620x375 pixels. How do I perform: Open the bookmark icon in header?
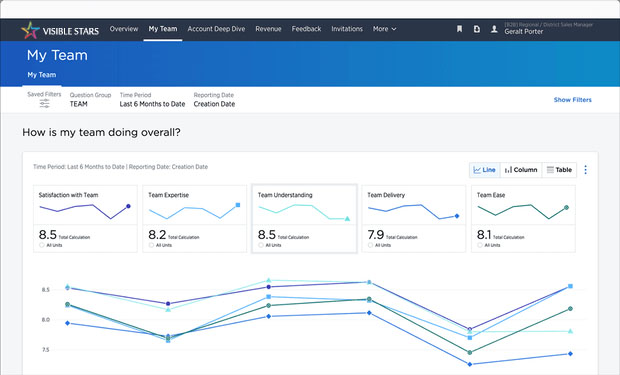pyautogui.click(x=459, y=29)
